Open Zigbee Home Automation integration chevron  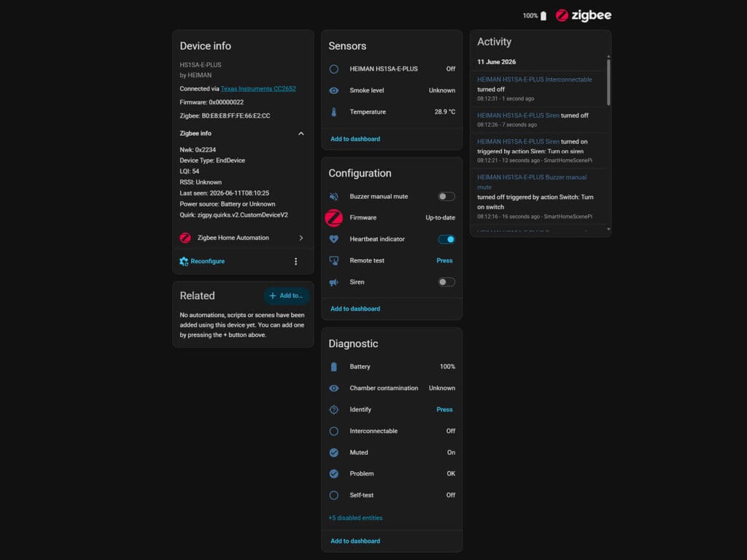pyautogui.click(x=301, y=238)
